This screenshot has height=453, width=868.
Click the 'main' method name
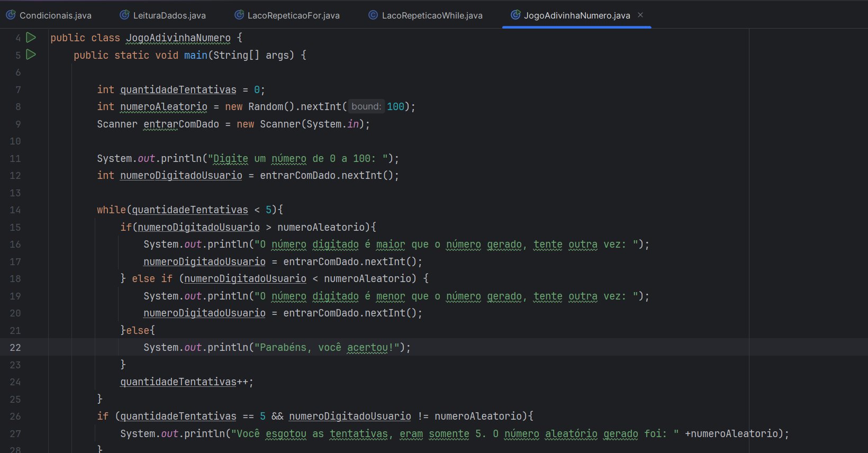tap(196, 55)
